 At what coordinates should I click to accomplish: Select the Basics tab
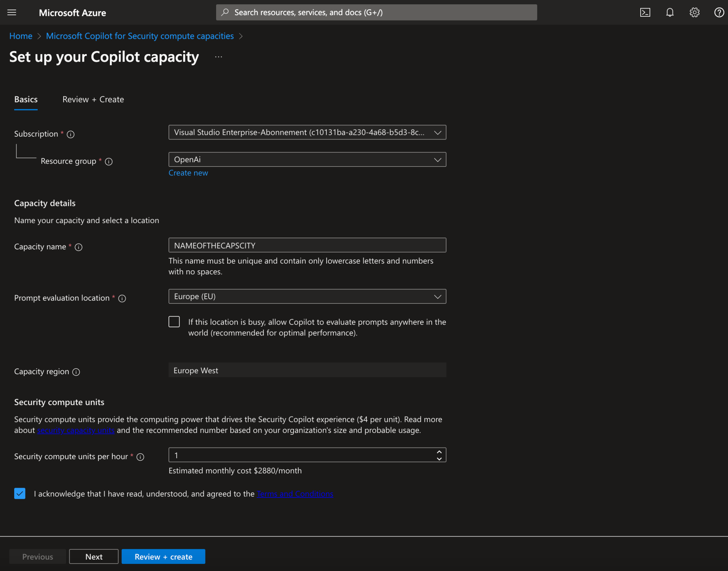26,100
